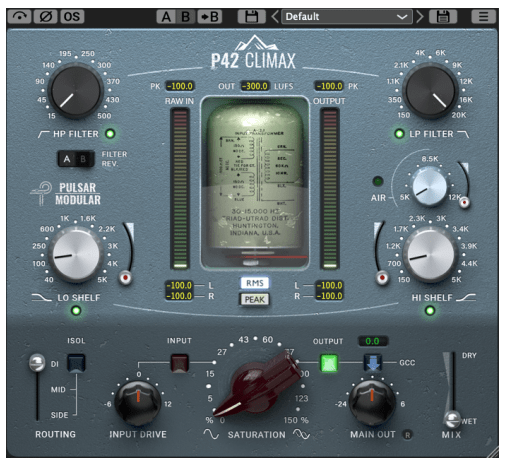Click the copy A to B arrow icon

209,16
